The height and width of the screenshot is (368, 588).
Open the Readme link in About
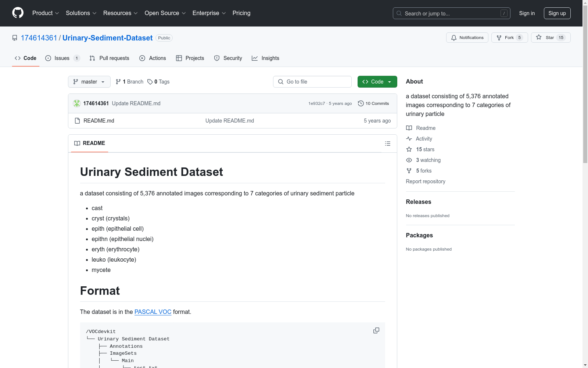coord(421,128)
